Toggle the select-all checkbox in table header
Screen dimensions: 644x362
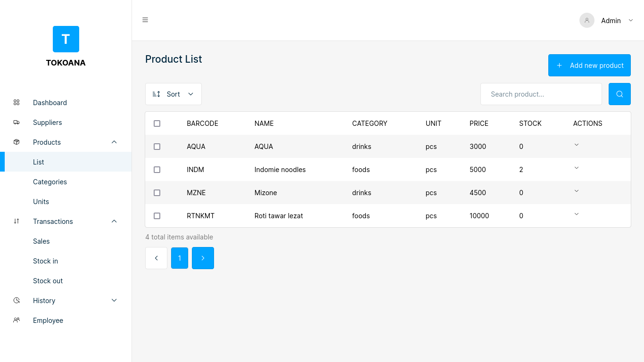pos(157,123)
